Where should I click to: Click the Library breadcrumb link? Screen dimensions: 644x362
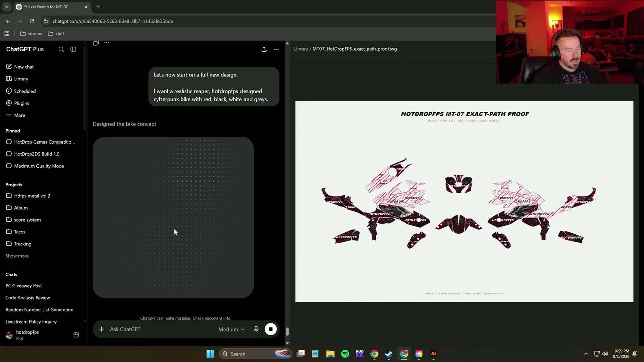pyautogui.click(x=301, y=49)
